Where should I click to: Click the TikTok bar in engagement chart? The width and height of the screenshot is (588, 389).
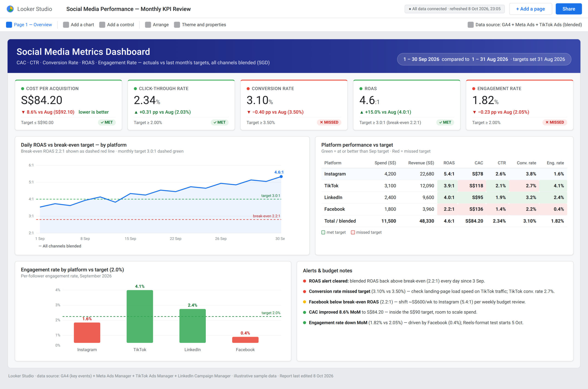coord(140,317)
